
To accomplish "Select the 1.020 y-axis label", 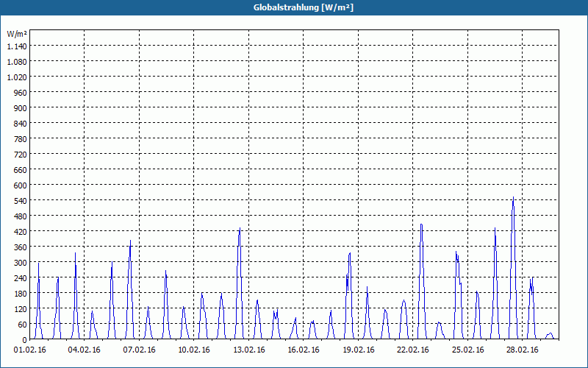I will click(x=17, y=77).
